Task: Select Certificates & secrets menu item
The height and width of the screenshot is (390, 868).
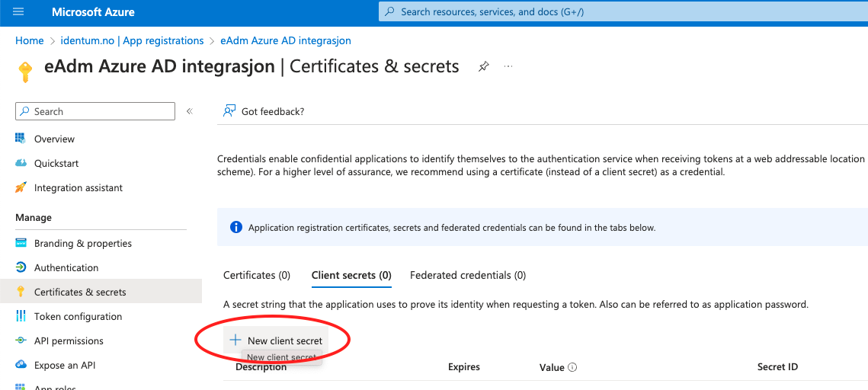Action: click(101, 292)
